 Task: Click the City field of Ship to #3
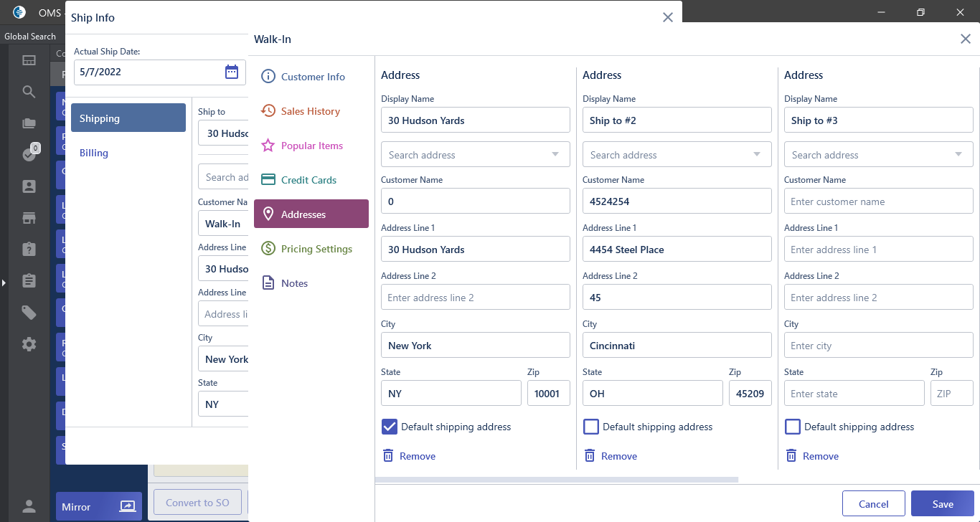pyautogui.click(x=878, y=346)
